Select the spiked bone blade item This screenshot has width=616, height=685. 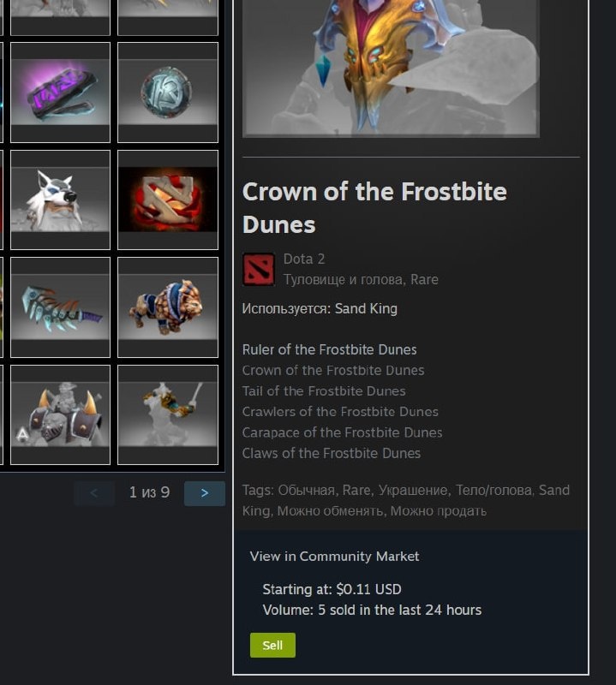click(60, 307)
